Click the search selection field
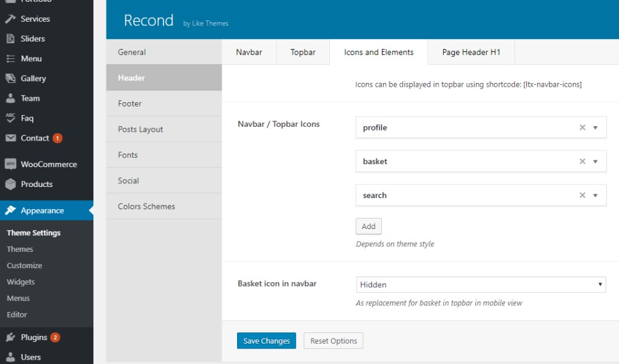619x364 pixels. point(481,195)
